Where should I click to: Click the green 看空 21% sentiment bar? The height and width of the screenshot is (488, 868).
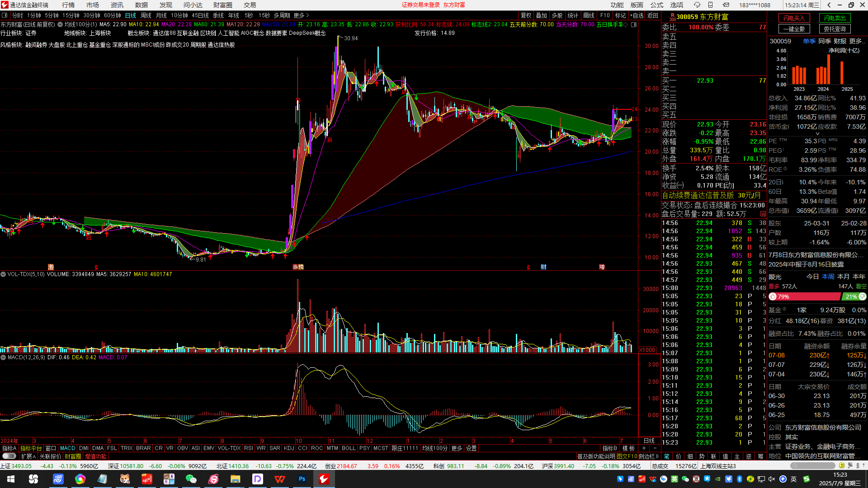pos(854,297)
